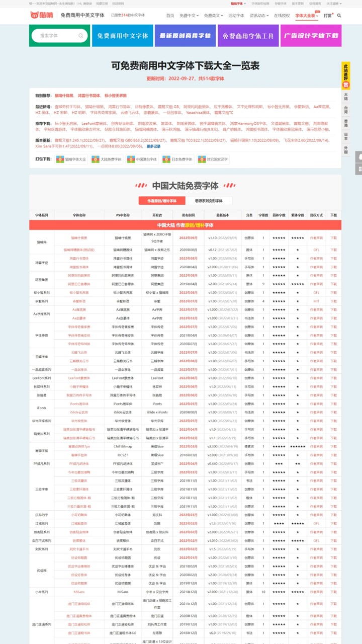Open 刘欢卡通手书 font name link

(79, 549)
